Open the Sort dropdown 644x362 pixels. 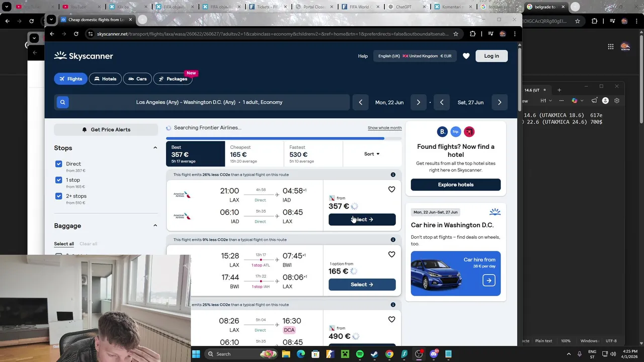(372, 154)
